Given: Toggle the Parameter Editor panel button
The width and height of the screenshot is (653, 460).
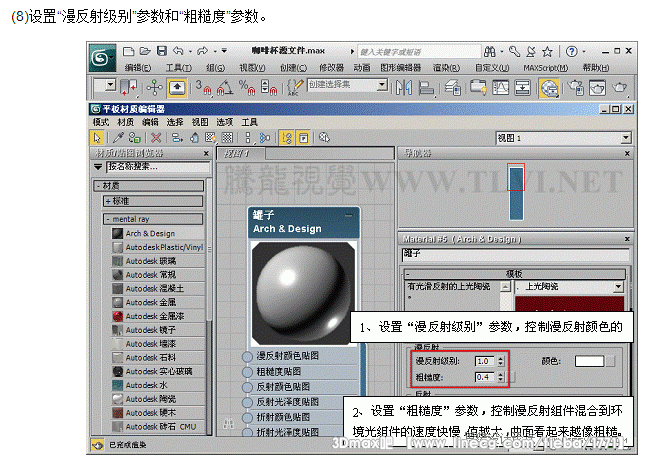Looking at the screenshot, I should [x=304, y=137].
